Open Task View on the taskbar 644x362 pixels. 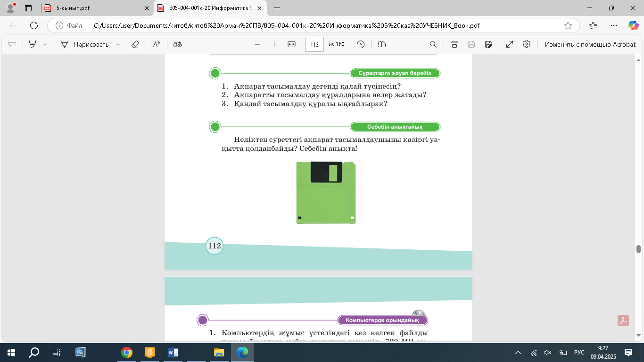57,352
